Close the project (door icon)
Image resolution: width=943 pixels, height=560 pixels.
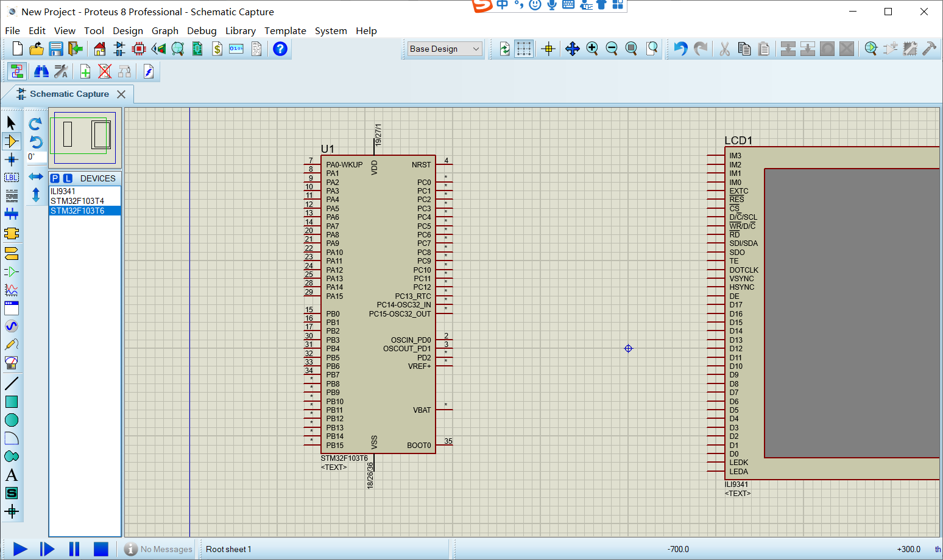(x=76, y=49)
